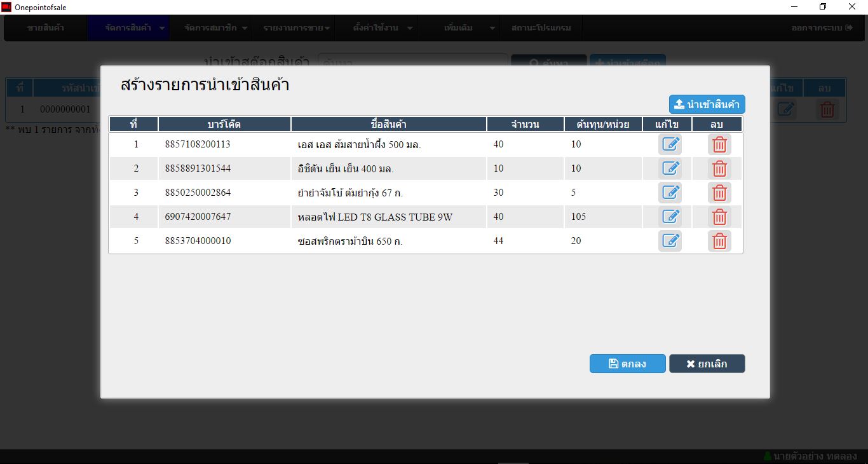Open the ตั้งค่าใช้งาน settings menu

[383, 28]
